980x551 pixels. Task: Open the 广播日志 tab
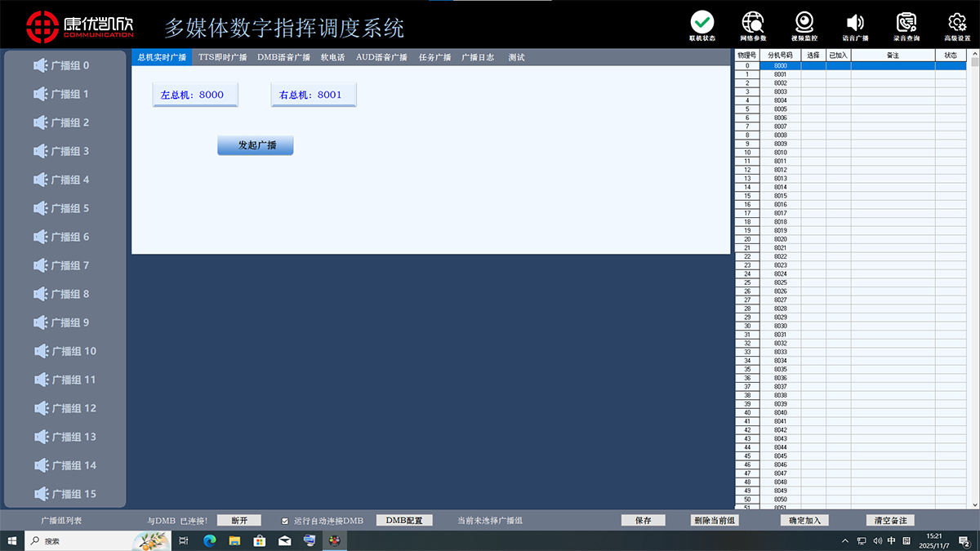pyautogui.click(x=478, y=58)
